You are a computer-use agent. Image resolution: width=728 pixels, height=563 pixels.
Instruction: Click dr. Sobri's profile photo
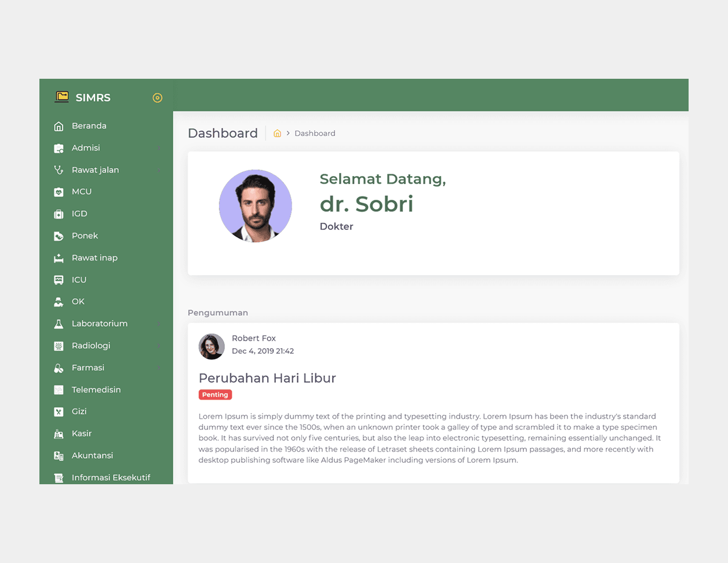(x=255, y=206)
